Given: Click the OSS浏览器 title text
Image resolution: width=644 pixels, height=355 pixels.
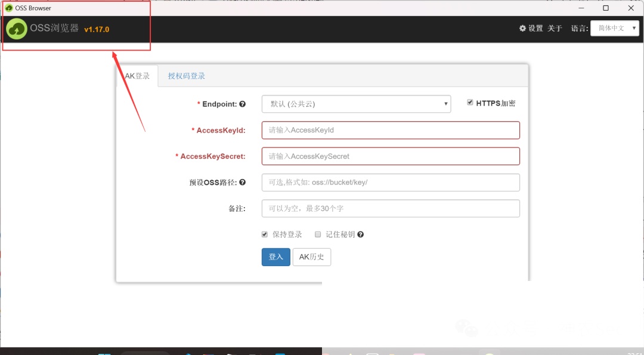Looking at the screenshot, I should [x=54, y=28].
